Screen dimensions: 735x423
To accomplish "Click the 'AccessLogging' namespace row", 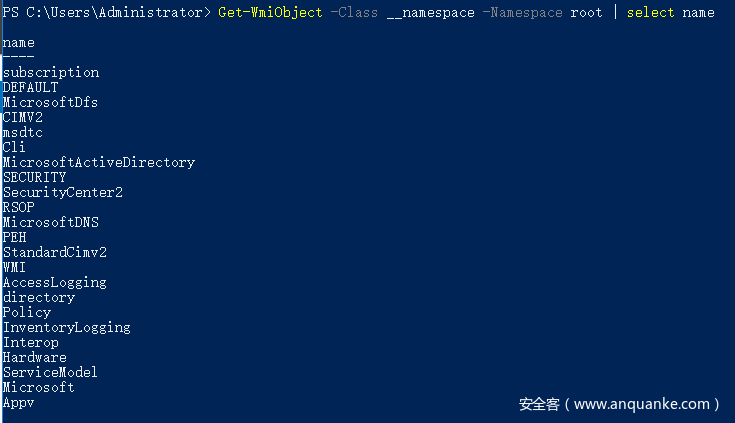I will click(55, 282).
